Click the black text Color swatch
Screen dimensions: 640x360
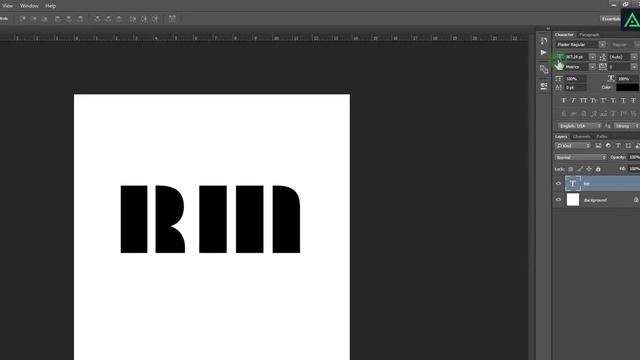tap(627, 87)
